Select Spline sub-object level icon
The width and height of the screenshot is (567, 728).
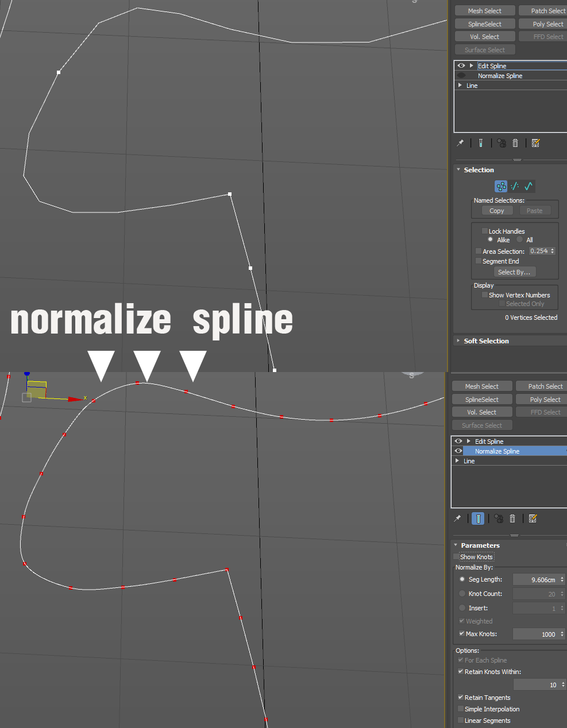[x=529, y=186]
